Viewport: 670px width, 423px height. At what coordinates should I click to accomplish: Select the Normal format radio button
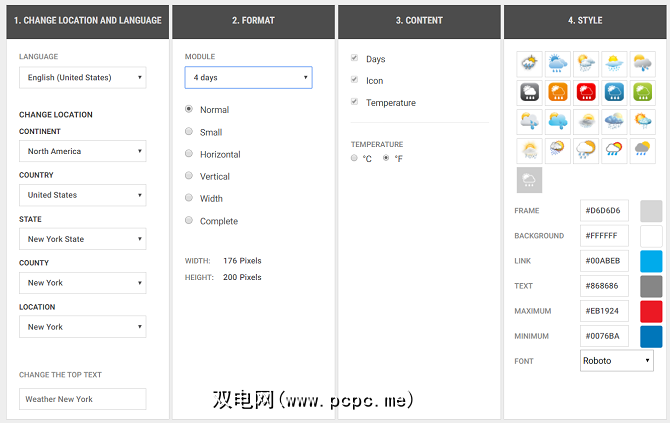(x=189, y=109)
